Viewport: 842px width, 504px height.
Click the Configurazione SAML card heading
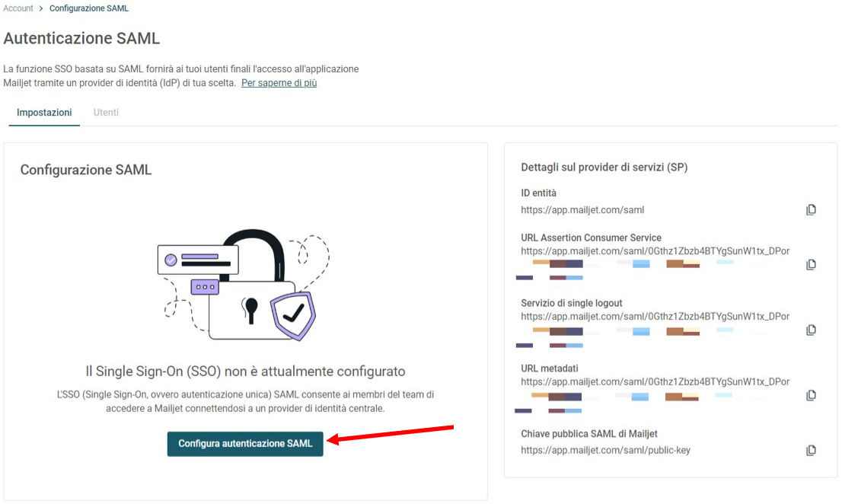click(x=86, y=170)
